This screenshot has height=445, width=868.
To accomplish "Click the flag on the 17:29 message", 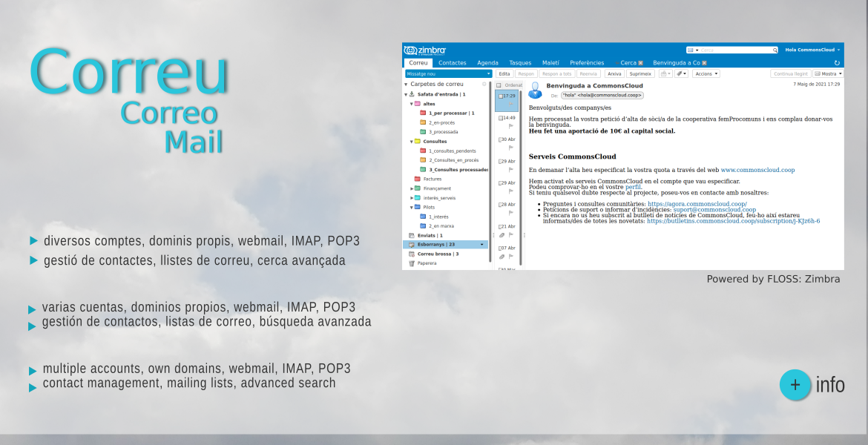I will [511, 104].
